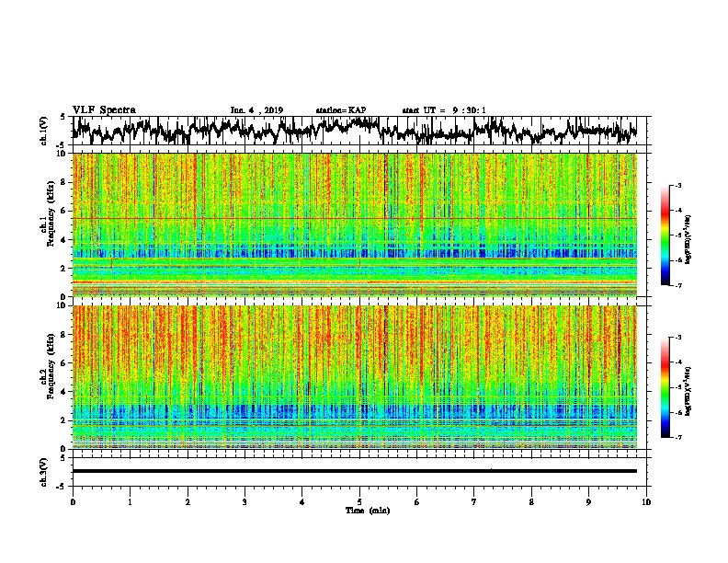Viewport: 728px width, 563px height.
Task: Click the ch.2 colorbar "log(PSD)(V²/Hz)" label
Action: [x=688, y=391]
